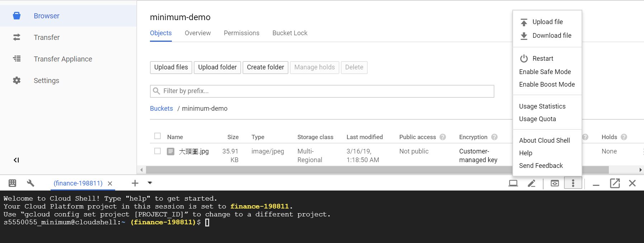Screen dimensions: 644x243
Task: Click the Name column header
Action: (x=175, y=137)
